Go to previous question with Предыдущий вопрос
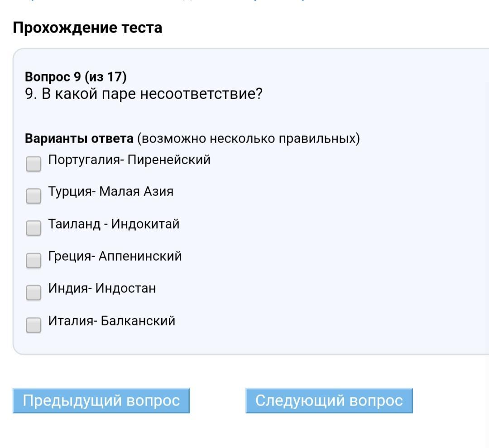489x448 pixels. (101, 400)
